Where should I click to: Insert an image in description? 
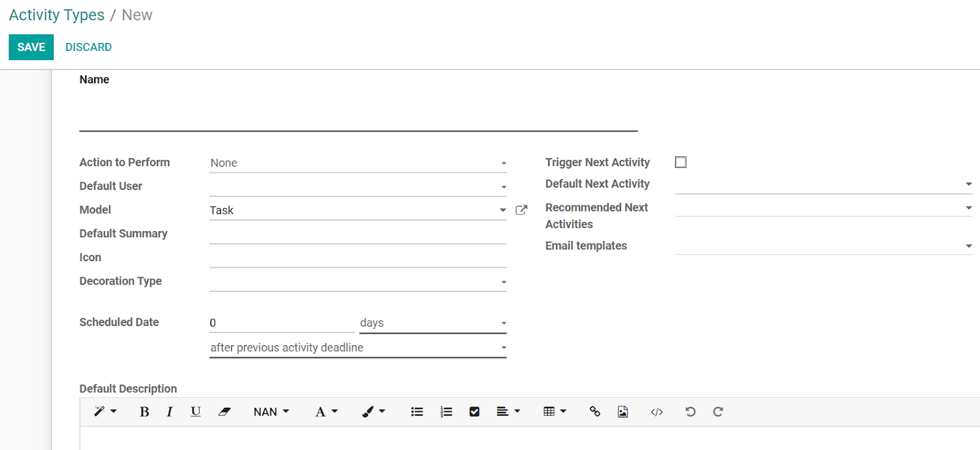623,412
